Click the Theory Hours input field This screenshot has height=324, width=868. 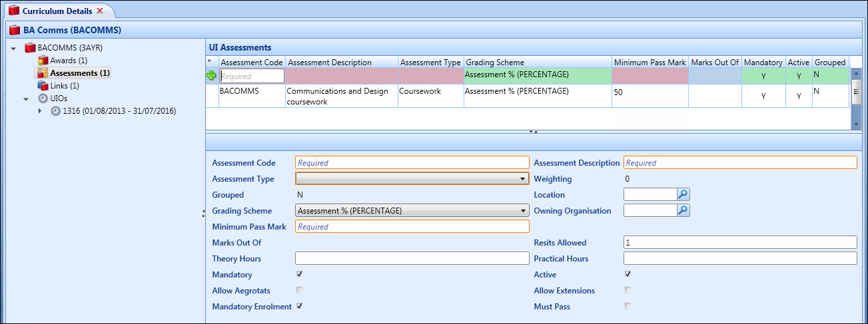tap(412, 258)
